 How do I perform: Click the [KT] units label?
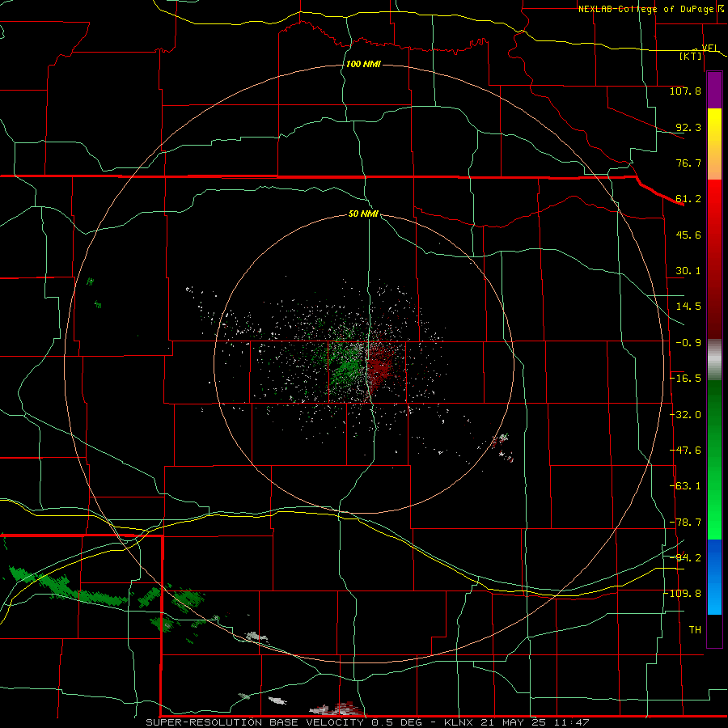pyautogui.click(x=691, y=56)
